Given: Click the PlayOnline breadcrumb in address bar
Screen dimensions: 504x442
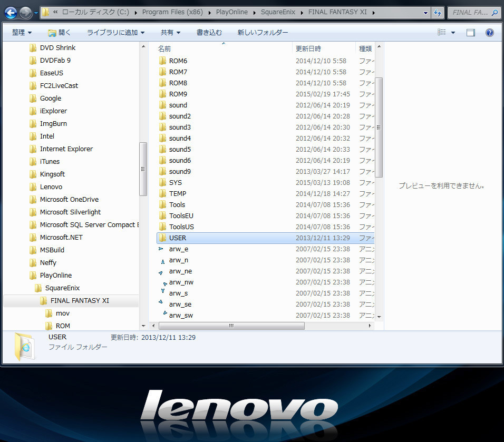Looking at the screenshot, I should (x=232, y=12).
